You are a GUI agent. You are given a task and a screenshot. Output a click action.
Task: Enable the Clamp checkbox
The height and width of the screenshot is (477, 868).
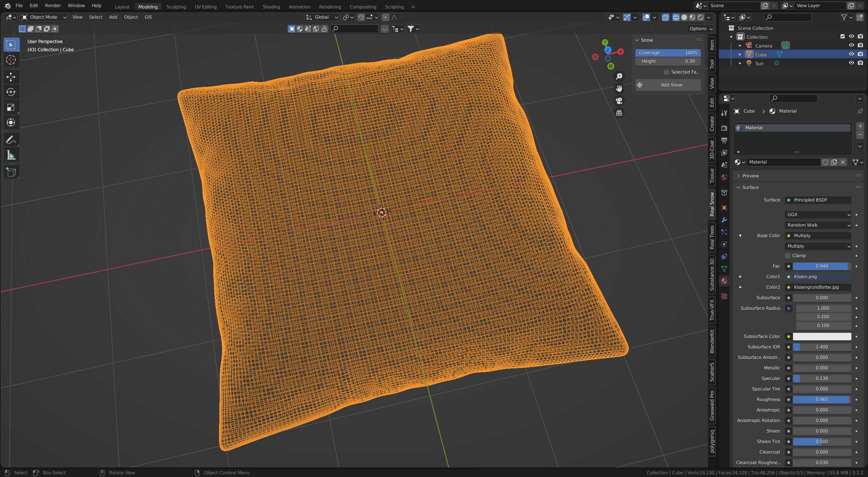point(788,256)
